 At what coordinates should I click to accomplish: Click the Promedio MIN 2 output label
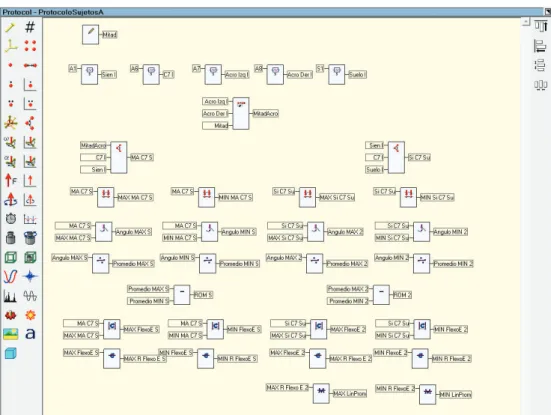coord(453,264)
